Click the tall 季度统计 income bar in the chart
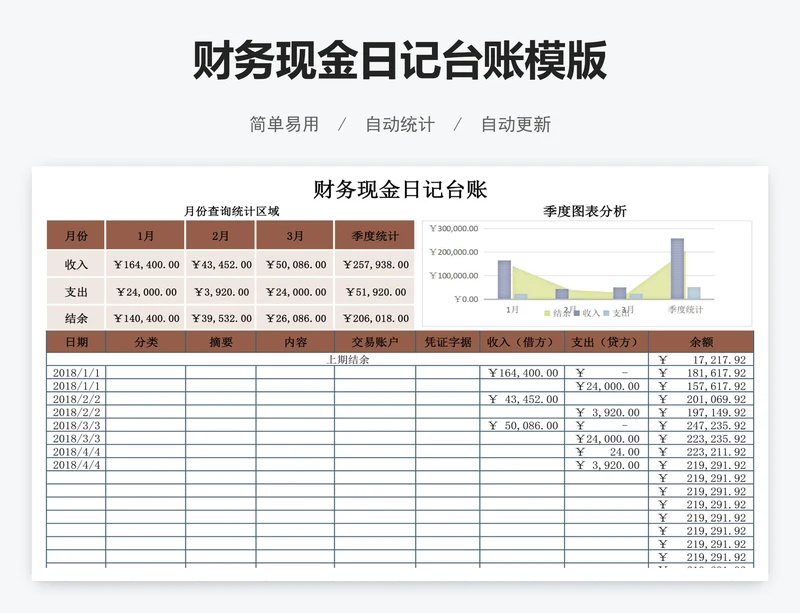Screen dimensions: 800x613 coord(677,268)
